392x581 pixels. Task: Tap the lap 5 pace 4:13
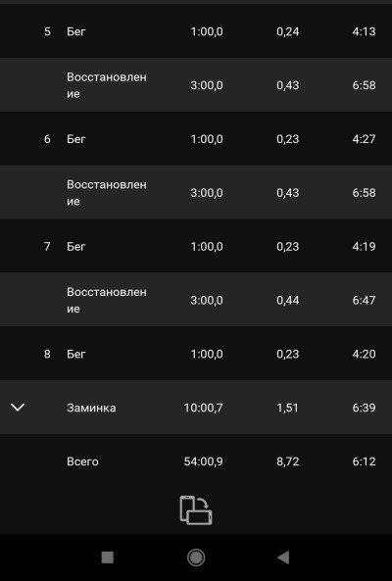pyautogui.click(x=364, y=31)
